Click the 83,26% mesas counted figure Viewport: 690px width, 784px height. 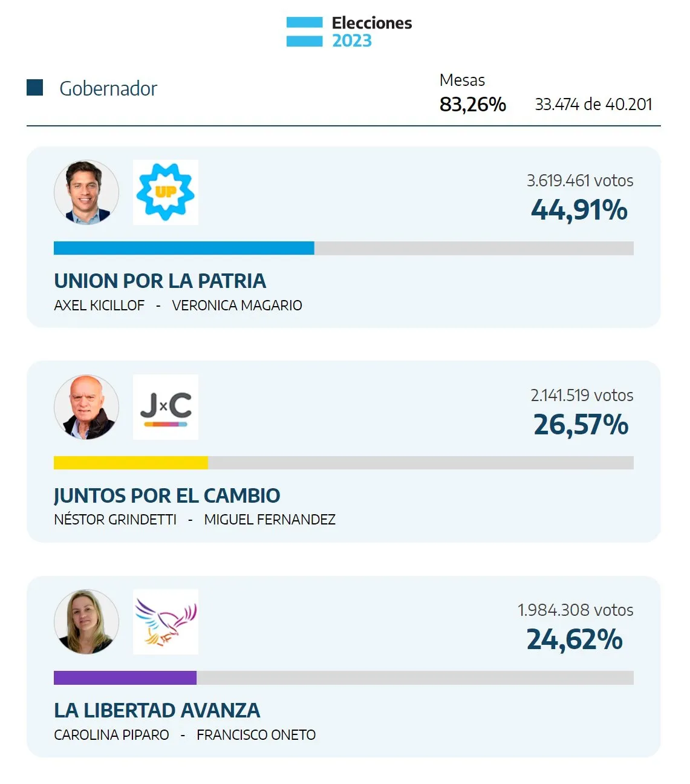473,105
